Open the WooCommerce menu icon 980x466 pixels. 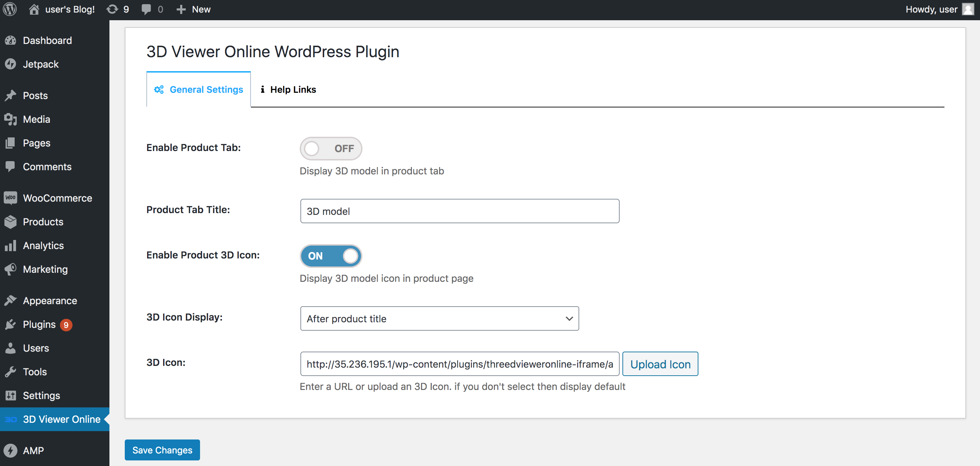pos(11,198)
